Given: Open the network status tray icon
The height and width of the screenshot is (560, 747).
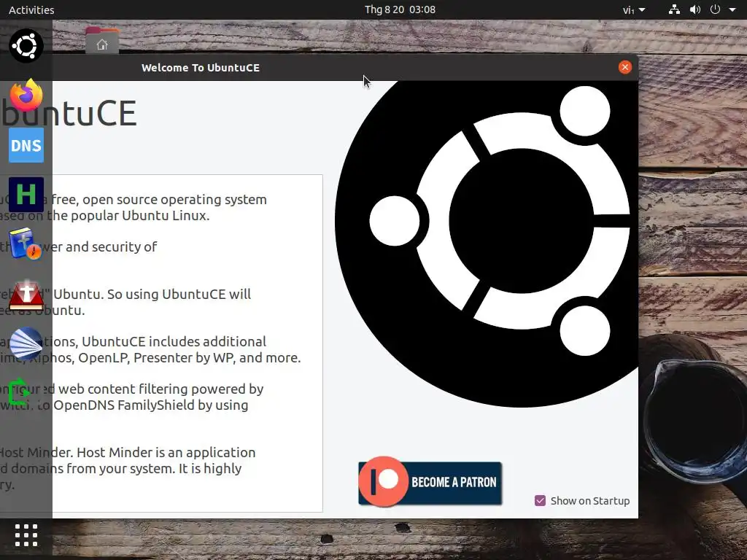Looking at the screenshot, I should (674, 9).
